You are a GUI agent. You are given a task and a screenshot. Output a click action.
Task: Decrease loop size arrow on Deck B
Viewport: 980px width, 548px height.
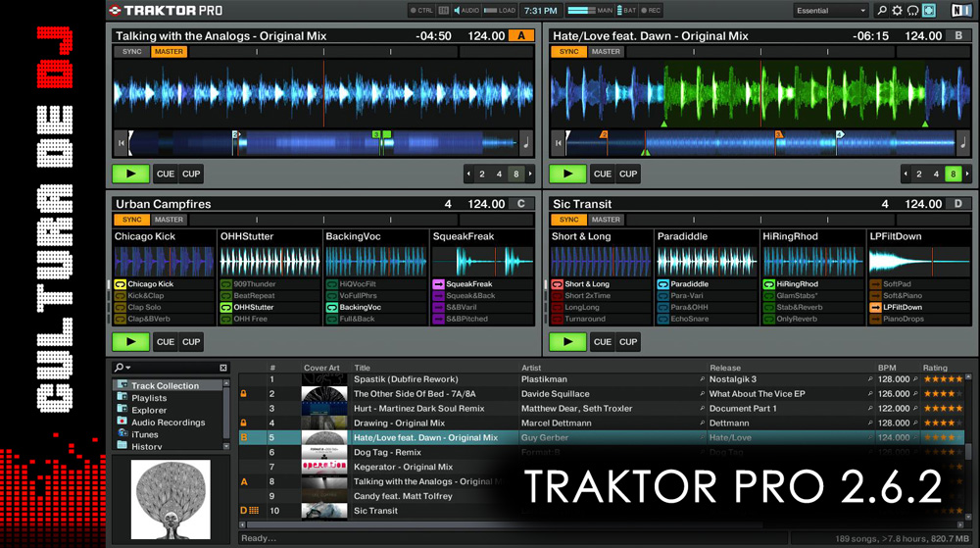tap(905, 174)
